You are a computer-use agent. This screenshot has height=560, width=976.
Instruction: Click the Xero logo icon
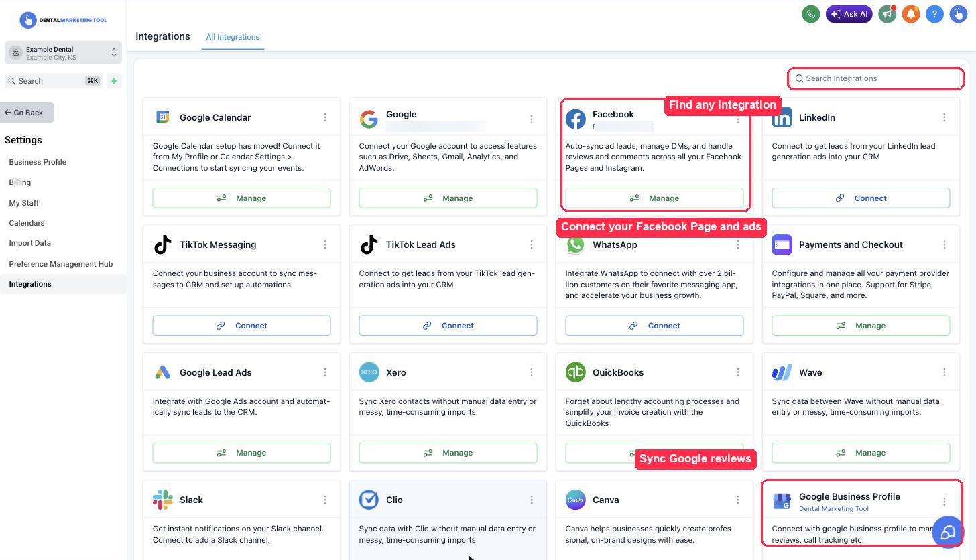[x=369, y=372]
